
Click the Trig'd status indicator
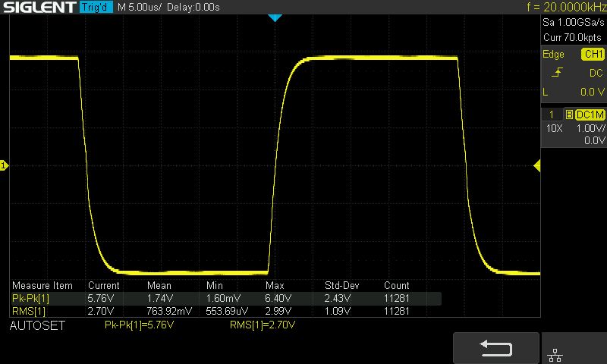[96, 7]
